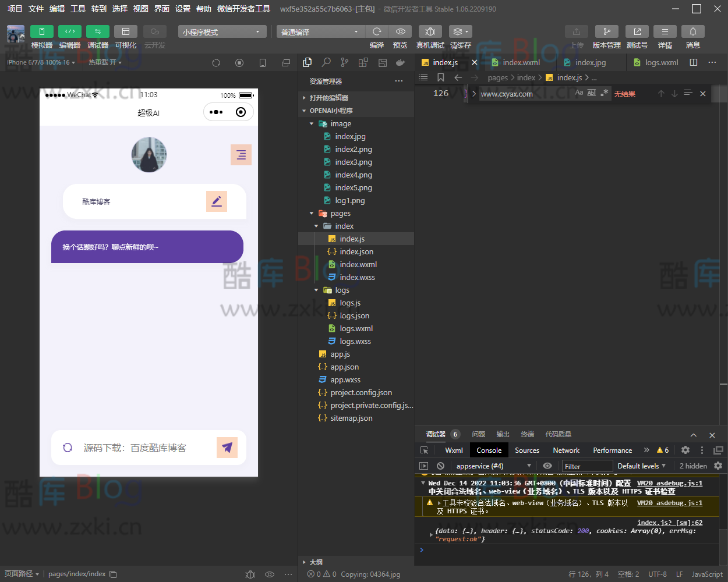The width and height of the screenshot is (728, 582).
Task: Open the 小程序模式 mode dropdown
Action: pos(222,32)
